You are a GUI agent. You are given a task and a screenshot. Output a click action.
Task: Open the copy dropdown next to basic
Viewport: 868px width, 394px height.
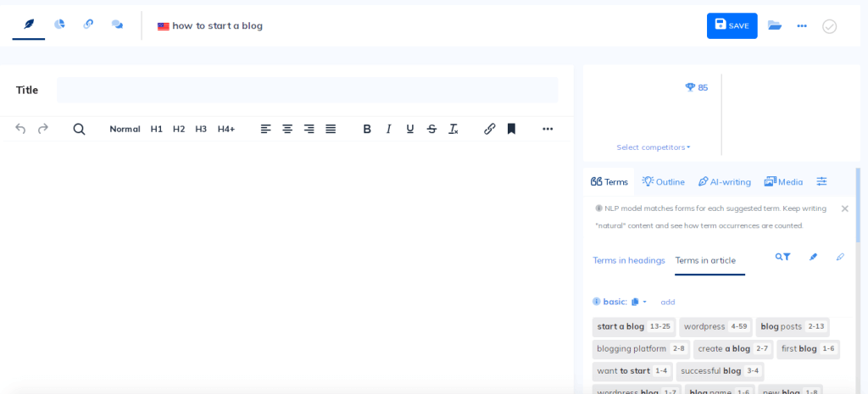[x=638, y=302]
